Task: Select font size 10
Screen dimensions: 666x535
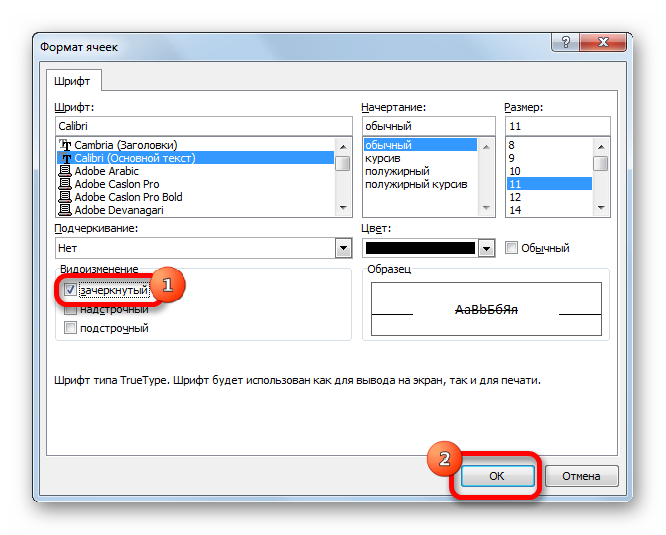Action: (x=549, y=171)
